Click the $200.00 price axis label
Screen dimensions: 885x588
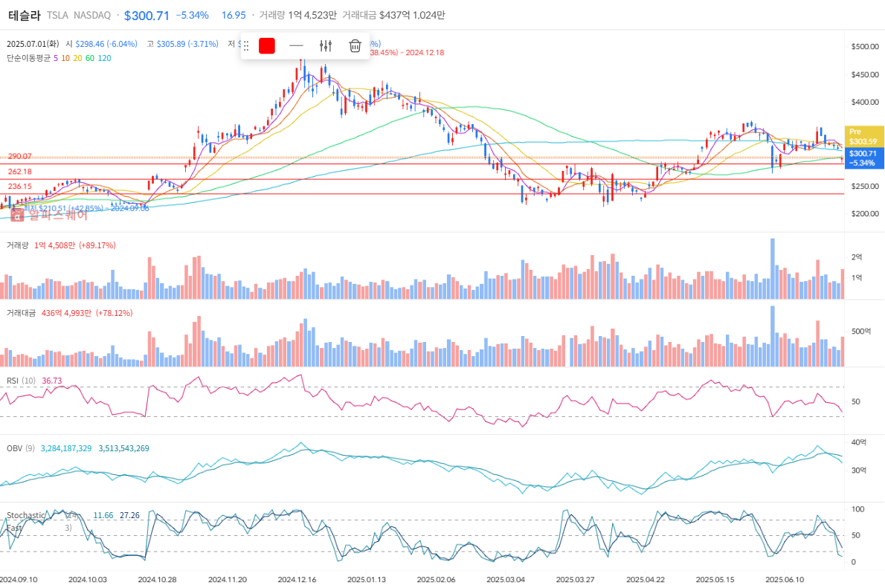coord(865,214)
